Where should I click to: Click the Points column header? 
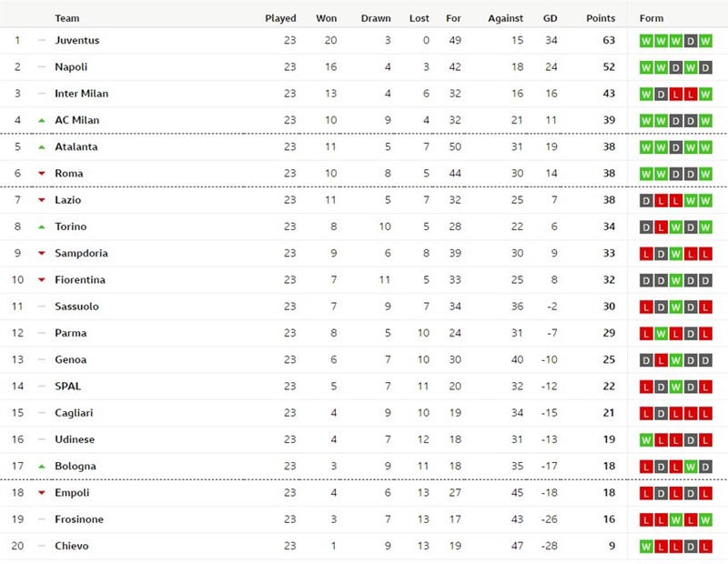pyautogui.click(x=601, y=18)
